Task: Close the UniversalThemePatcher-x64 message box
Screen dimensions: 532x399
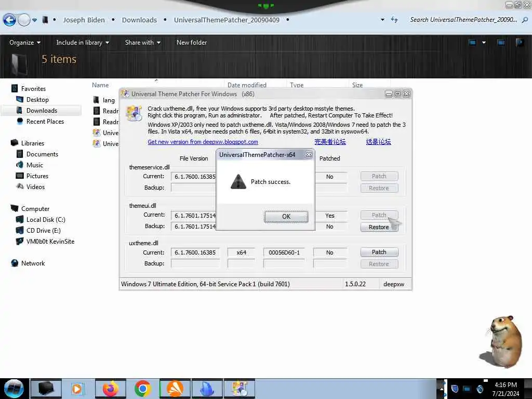Action: point(309,155)
